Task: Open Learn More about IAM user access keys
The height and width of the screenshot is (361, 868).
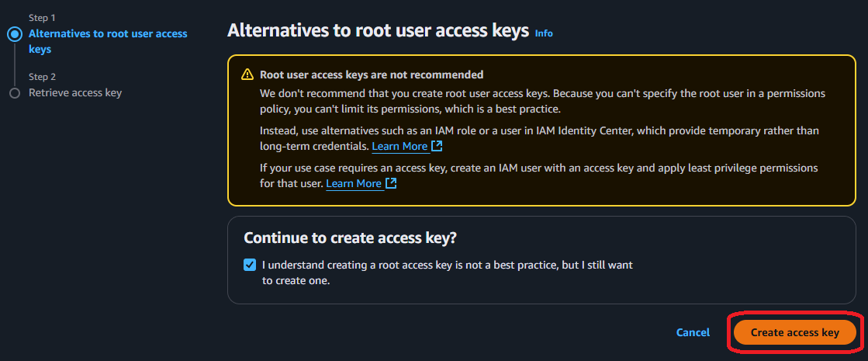Action: 354,183
